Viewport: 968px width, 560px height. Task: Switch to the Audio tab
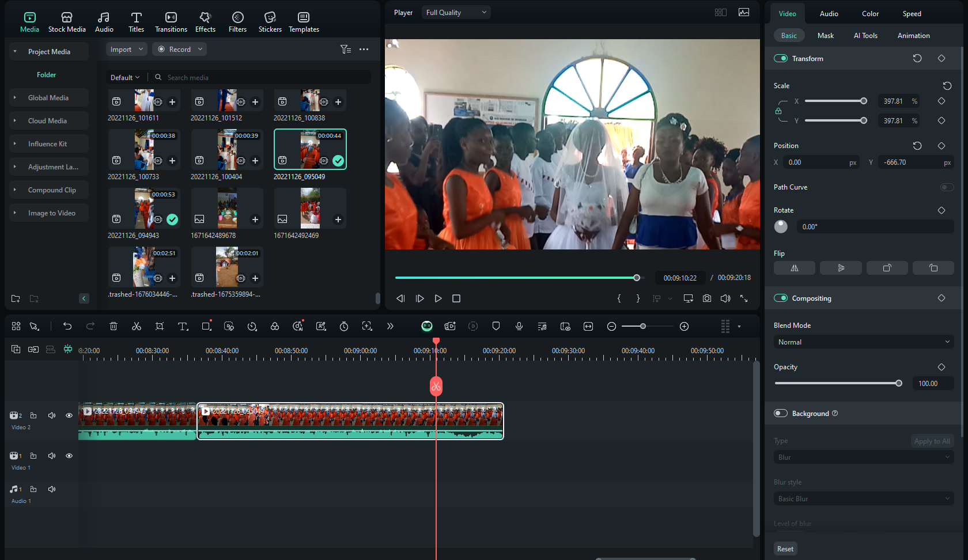(829, 13)
